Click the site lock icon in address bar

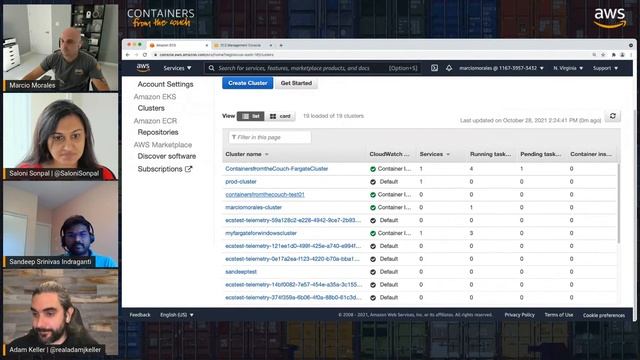point(155,55)
